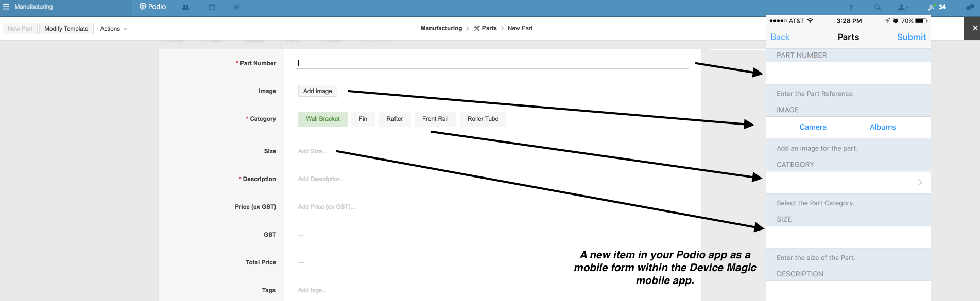Viewport: 980px width, 301px height.
Task: Open the Calendar icon in top bar
Action: 212,8
